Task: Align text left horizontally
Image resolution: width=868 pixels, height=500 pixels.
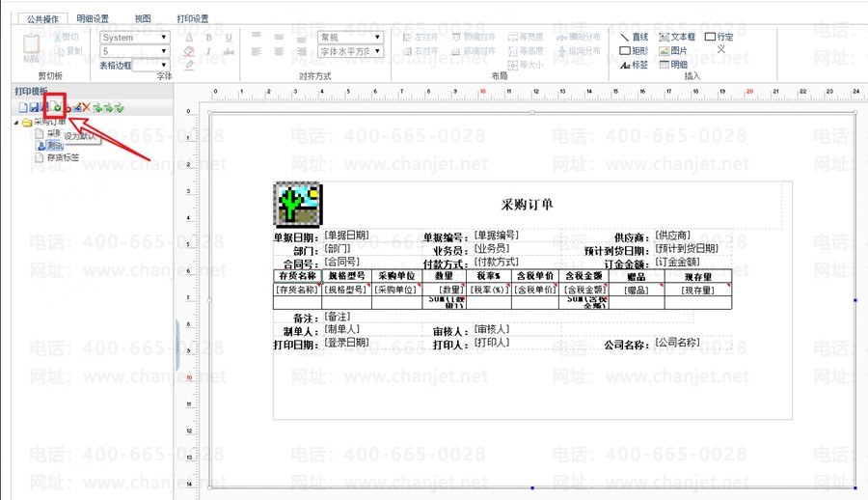Action: click(257, 51)
